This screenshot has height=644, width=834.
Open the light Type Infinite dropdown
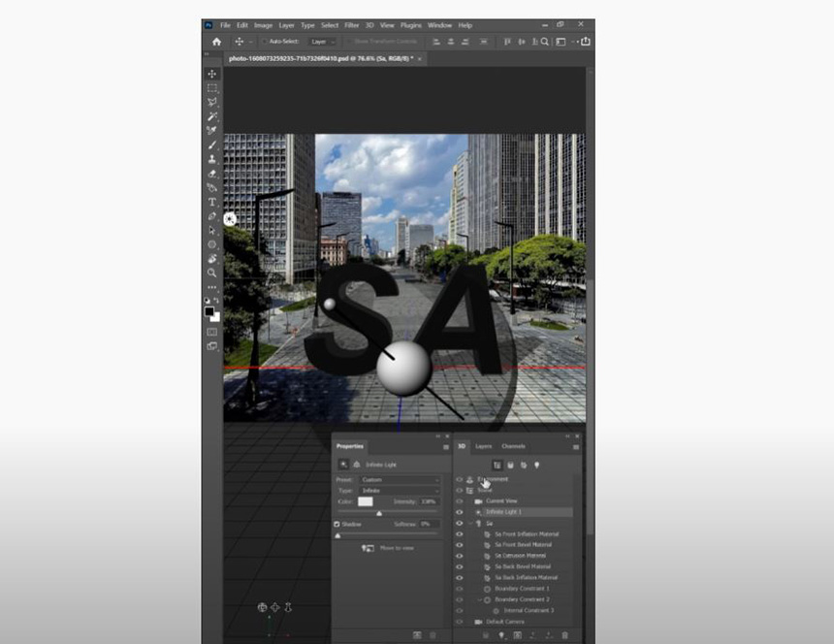pyautogui.click(x=400, y=491)
